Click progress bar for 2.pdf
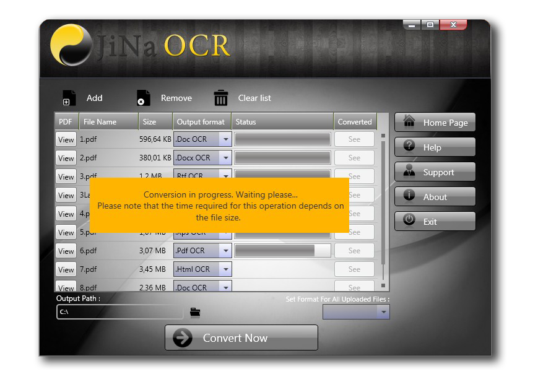The width and height of the screenshot is (551, 392). click(x=282, y=158)
